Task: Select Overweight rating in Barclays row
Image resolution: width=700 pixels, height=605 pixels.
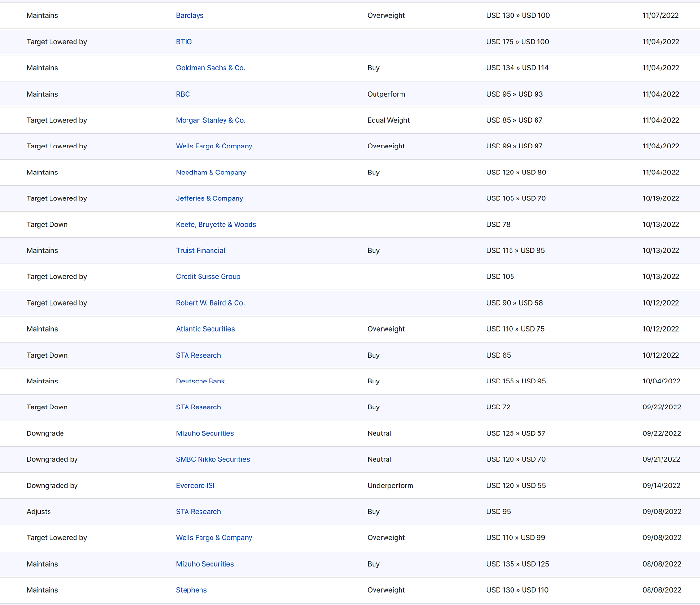Action: pos(386,15)
